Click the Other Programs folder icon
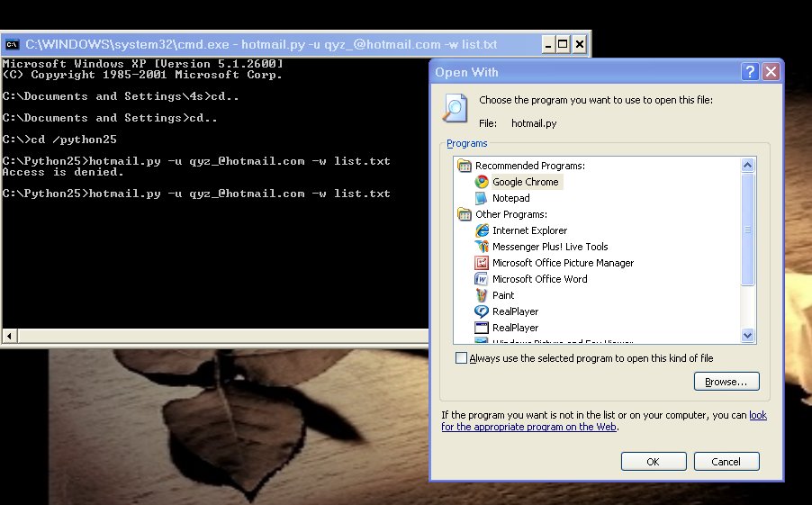Viewport: 812px width, 505px height. click(x=465, y=214)
